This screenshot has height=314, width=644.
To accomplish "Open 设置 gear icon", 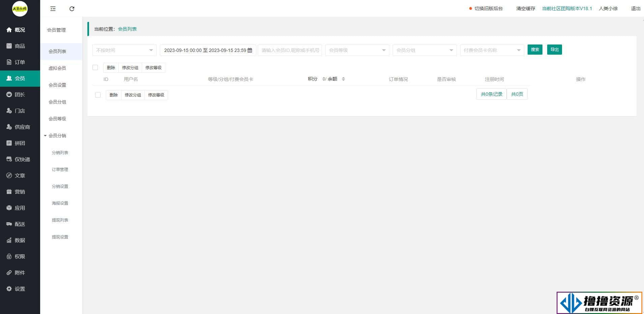I will 9,289.
